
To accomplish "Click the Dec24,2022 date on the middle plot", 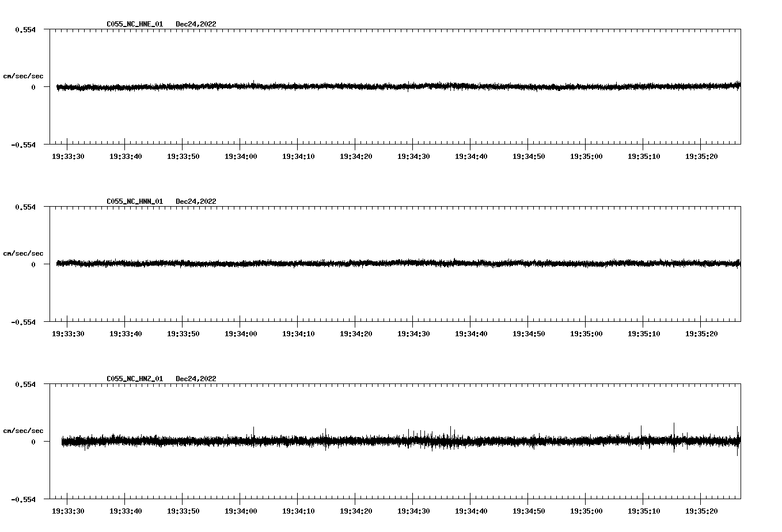I will point(196,202).
